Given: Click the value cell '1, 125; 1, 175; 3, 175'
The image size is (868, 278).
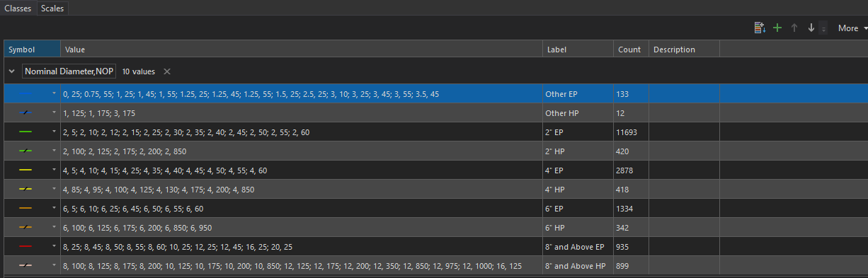Looking at the screenshot, I should (x=302, y=112).
